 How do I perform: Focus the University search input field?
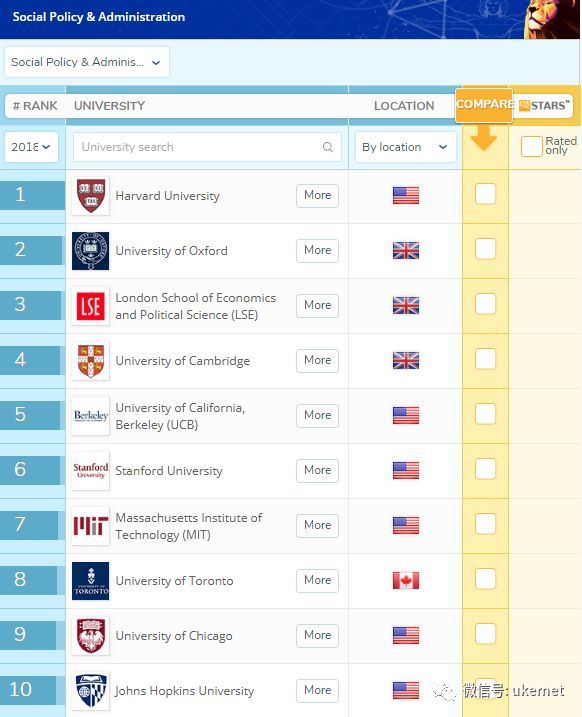click(207, 147)
